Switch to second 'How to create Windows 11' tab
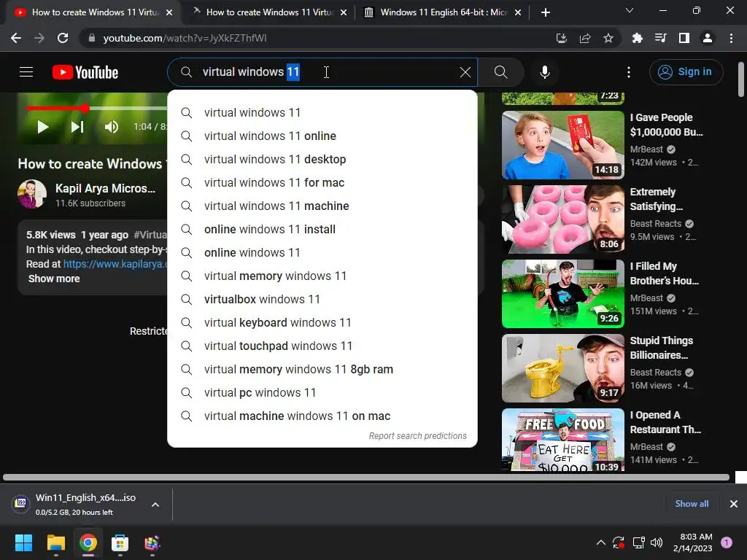 (x=268, y=12)
